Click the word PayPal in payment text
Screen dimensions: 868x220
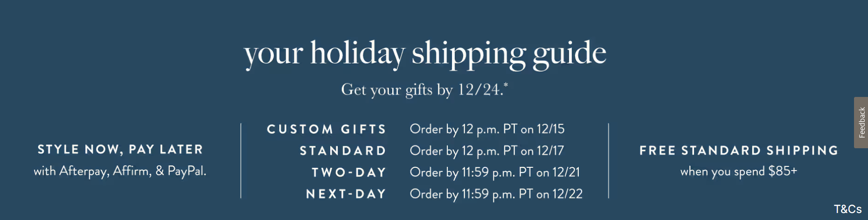click(x=186, y=171)
